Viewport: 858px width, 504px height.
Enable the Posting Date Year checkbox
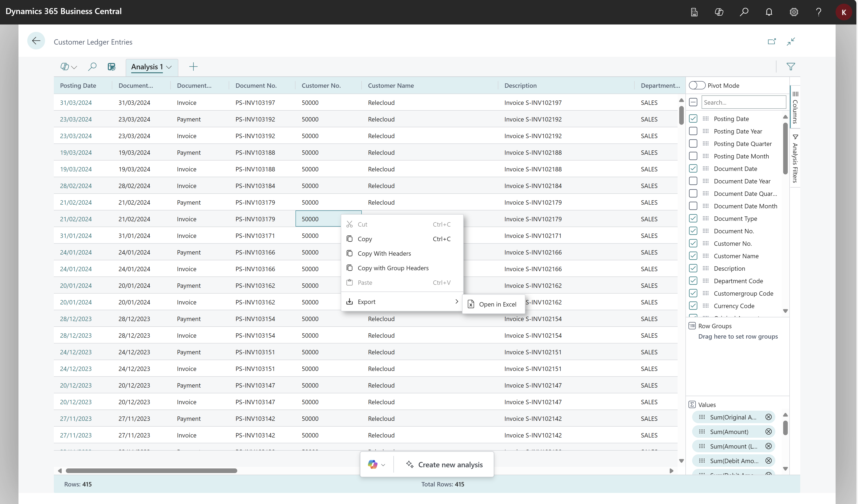(693, 131)
